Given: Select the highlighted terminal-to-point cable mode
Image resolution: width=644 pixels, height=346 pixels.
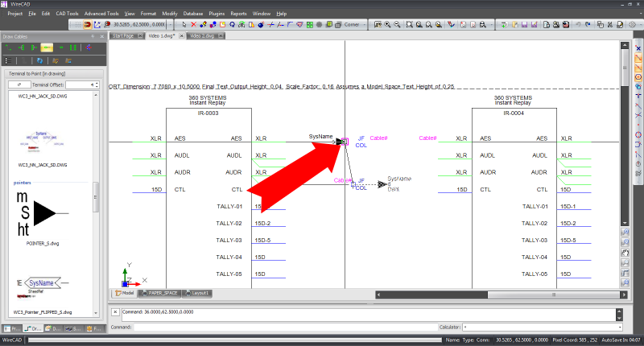Looking at the screenshot, I should point(47,47).
